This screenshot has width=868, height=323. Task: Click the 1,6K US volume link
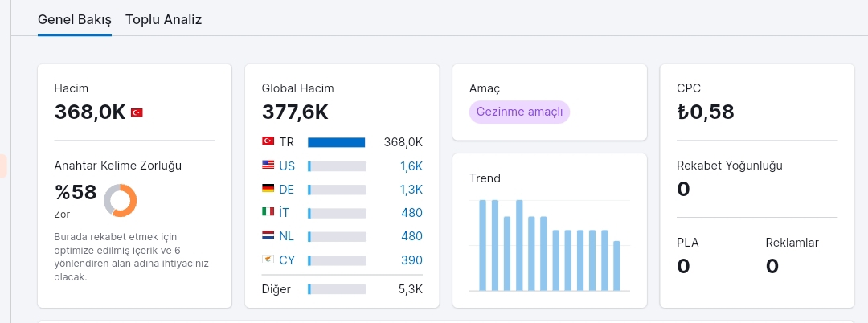click(x=411, y=166)
